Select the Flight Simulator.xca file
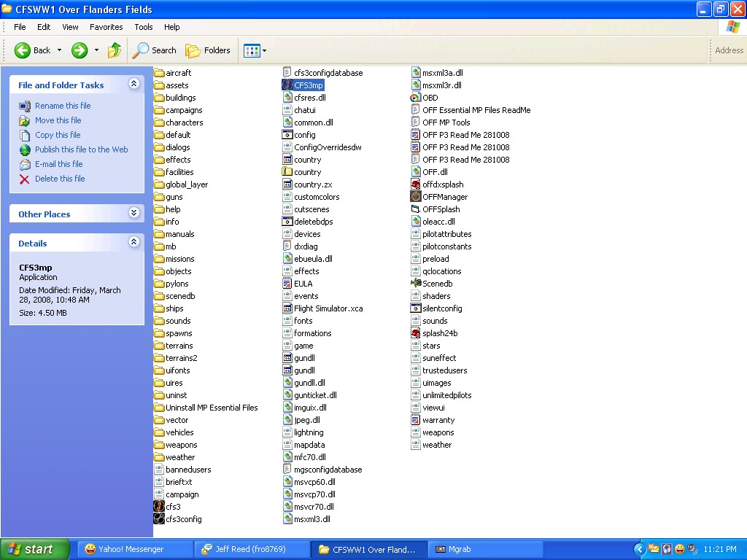Viewport: 747px width, 560px height. (x=322, y=308)
